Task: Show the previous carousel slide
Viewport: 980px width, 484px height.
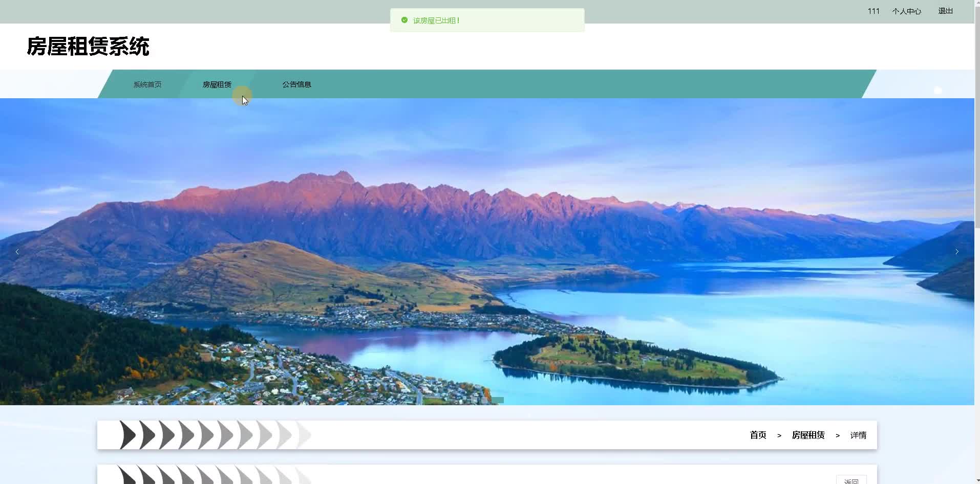Action: point(17,252)
